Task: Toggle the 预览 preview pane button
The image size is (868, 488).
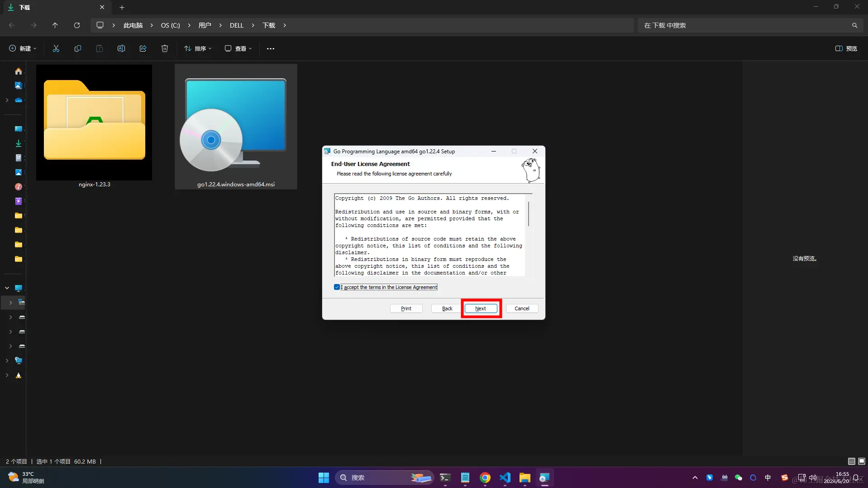Action: pos(846,48)
